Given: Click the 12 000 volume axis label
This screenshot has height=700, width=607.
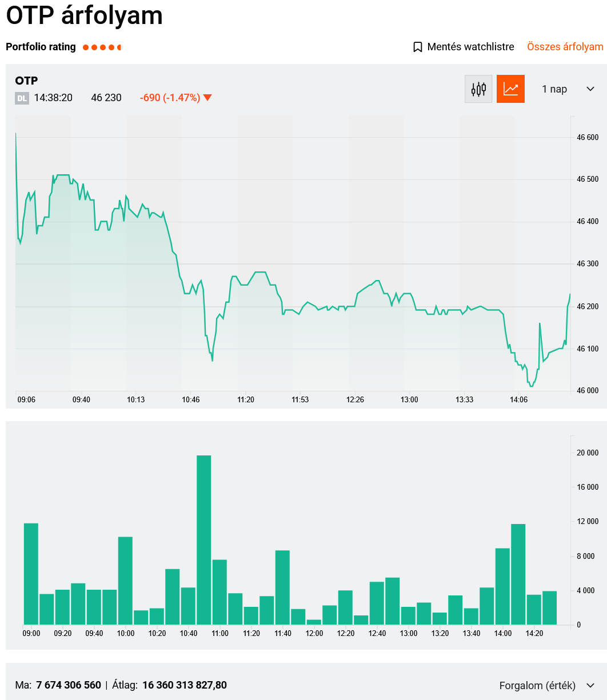Looking at the screenshot, I should pos(588,522).
